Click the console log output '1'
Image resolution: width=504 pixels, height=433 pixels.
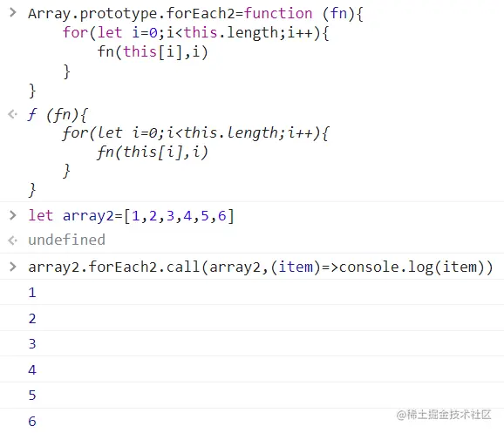(x=32, y=293)
